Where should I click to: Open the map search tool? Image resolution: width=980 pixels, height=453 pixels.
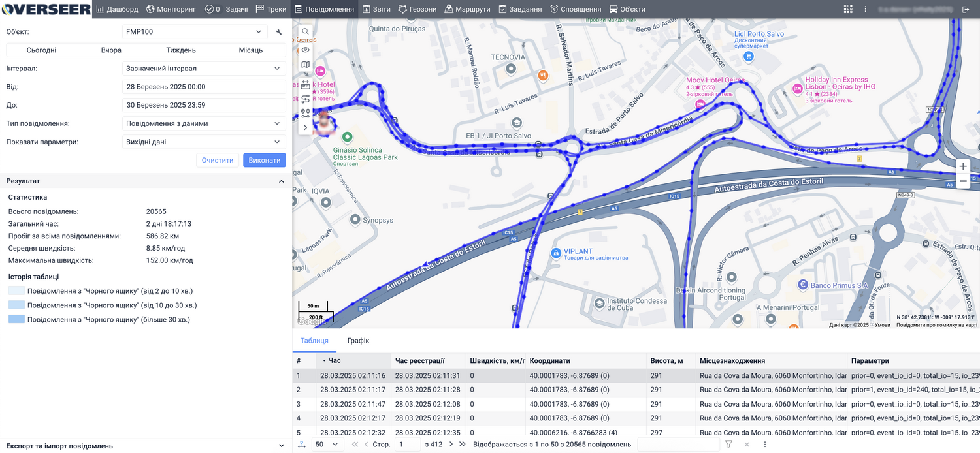(x=305, y=31)
